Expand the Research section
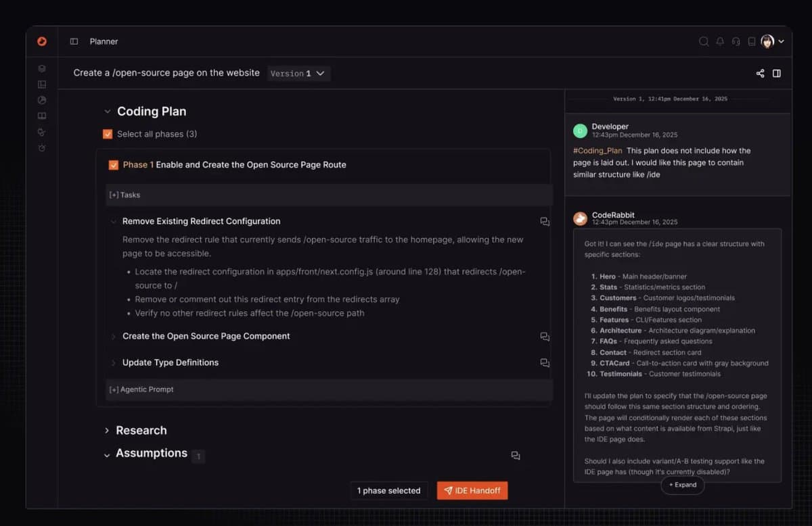The height and width of the screenshot is (526, 812). pyautogui.click(x=107, y=430)
